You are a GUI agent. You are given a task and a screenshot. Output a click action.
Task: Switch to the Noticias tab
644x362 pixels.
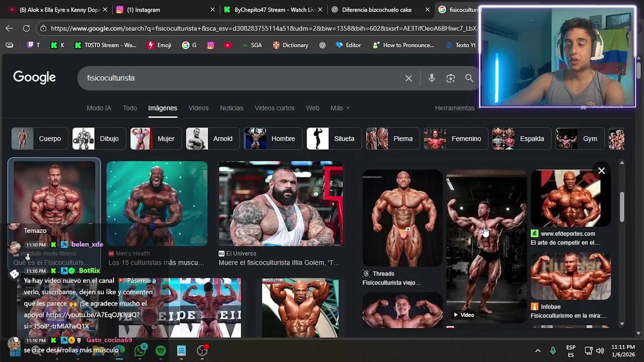click(x=231, y=108)
